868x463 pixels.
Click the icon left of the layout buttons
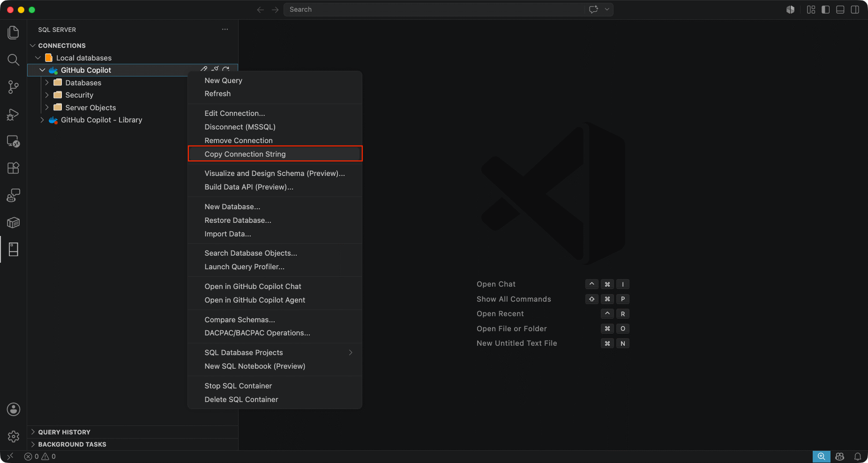tap(790, 9)
